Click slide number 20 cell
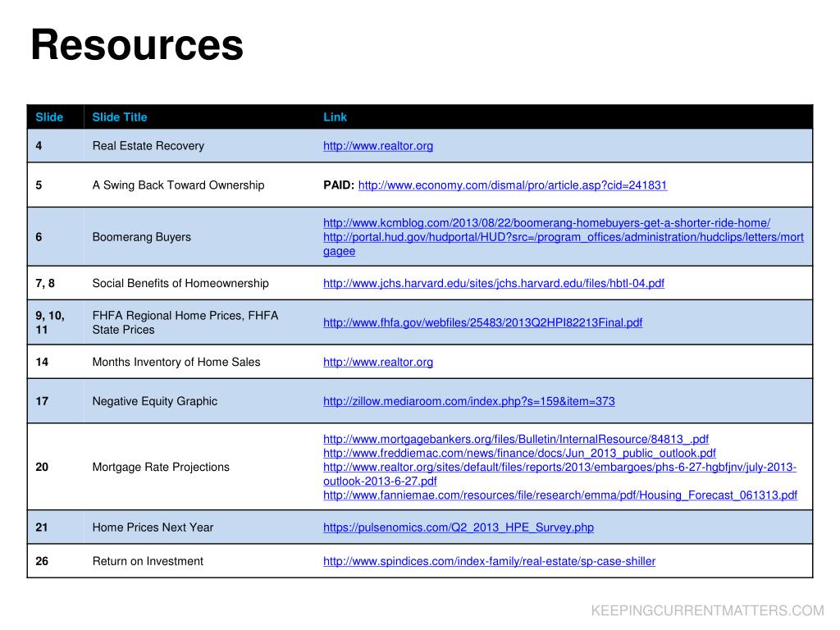 pyautogui.click(x=56, y=467)
